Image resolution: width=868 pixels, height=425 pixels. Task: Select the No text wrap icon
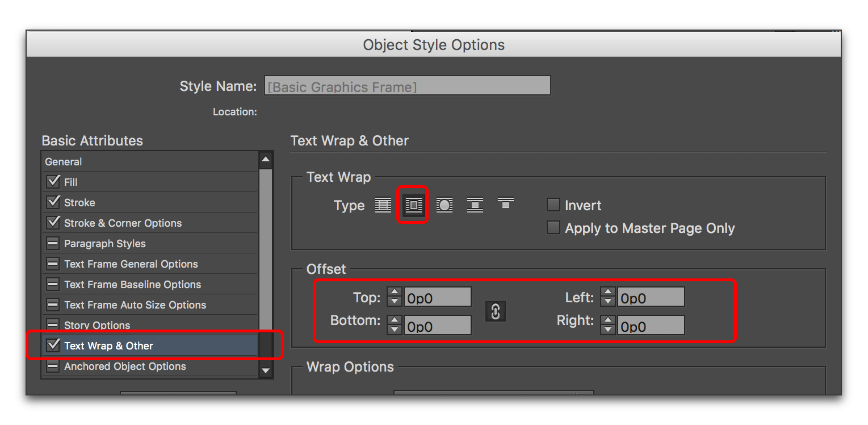383,205
